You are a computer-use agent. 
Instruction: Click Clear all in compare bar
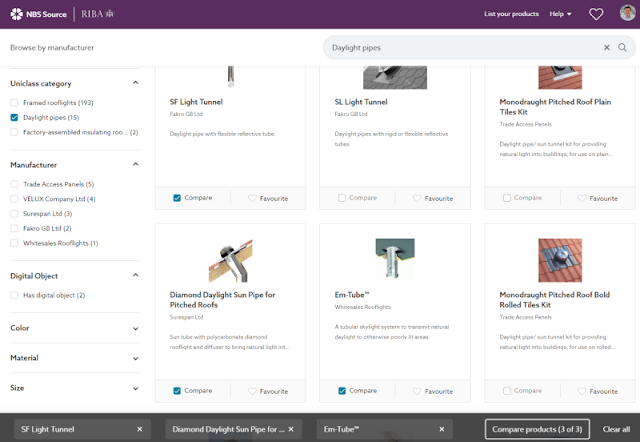(x=616, y=429)
